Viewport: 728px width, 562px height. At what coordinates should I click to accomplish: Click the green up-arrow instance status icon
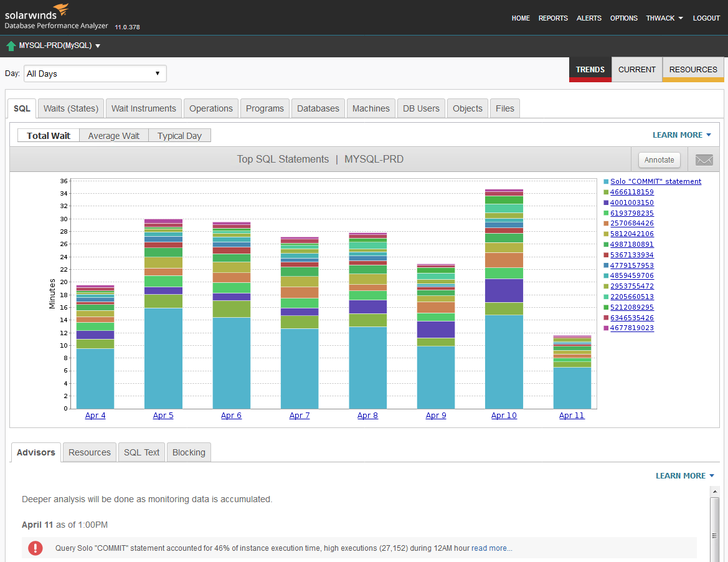click(11, 46)
